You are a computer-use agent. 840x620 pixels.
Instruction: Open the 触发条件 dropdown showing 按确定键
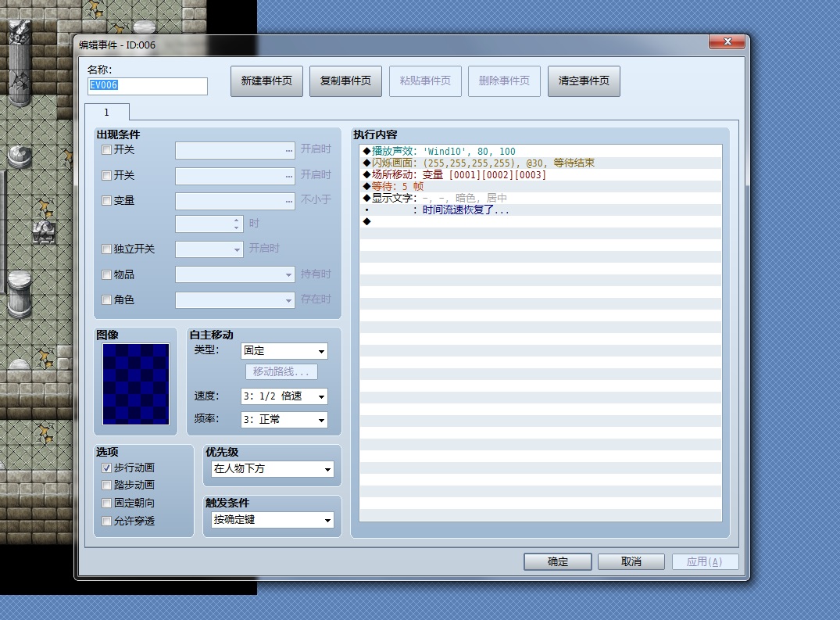[x=273, y=520]
